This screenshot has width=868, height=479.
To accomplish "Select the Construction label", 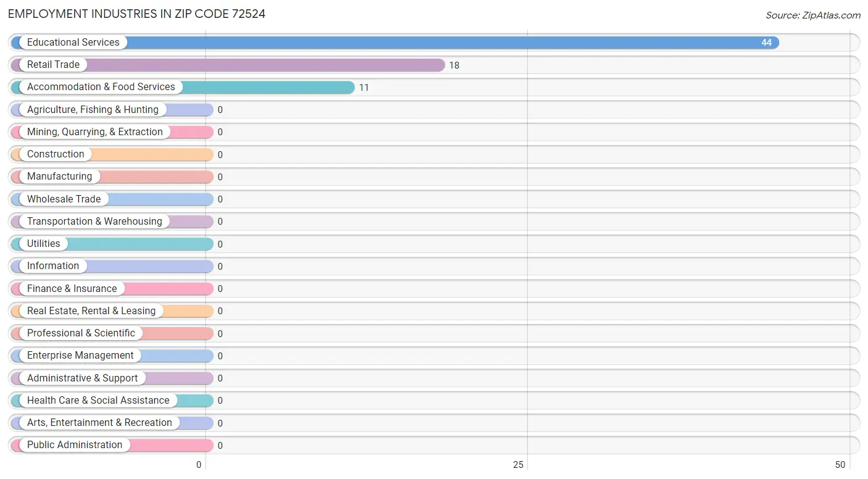I will tap(56, 154).
